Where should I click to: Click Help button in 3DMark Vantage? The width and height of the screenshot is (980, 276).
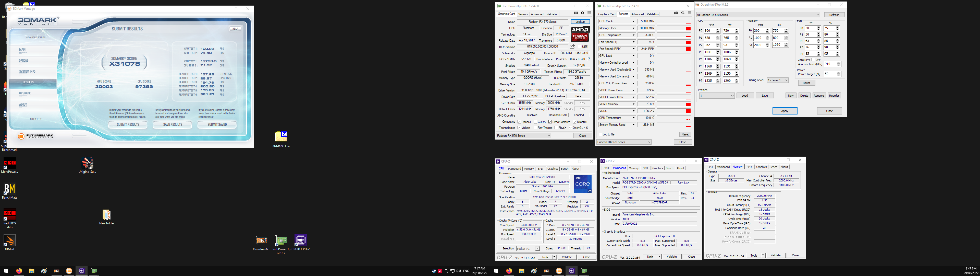tap(235, 29)
